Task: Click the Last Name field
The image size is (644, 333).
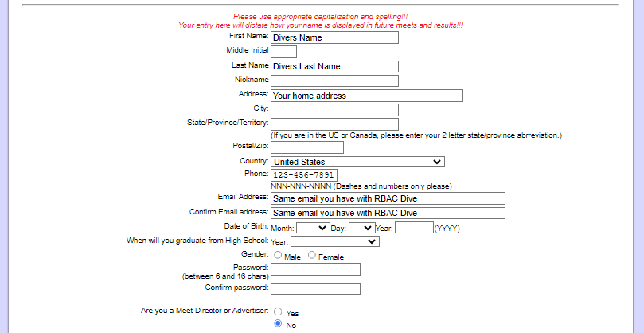Action: pyautogui.click(x=334, y=66)
